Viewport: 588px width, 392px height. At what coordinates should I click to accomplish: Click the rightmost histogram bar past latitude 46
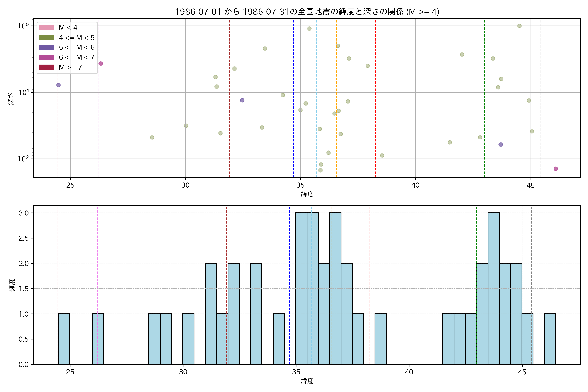tap(550, 339)
